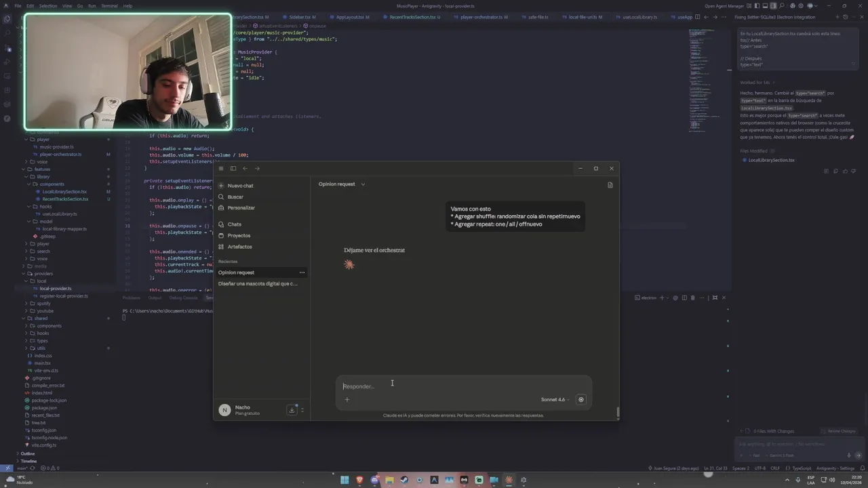
Task: Open the Steam icon on taskbar
Action: pos(405,480)
